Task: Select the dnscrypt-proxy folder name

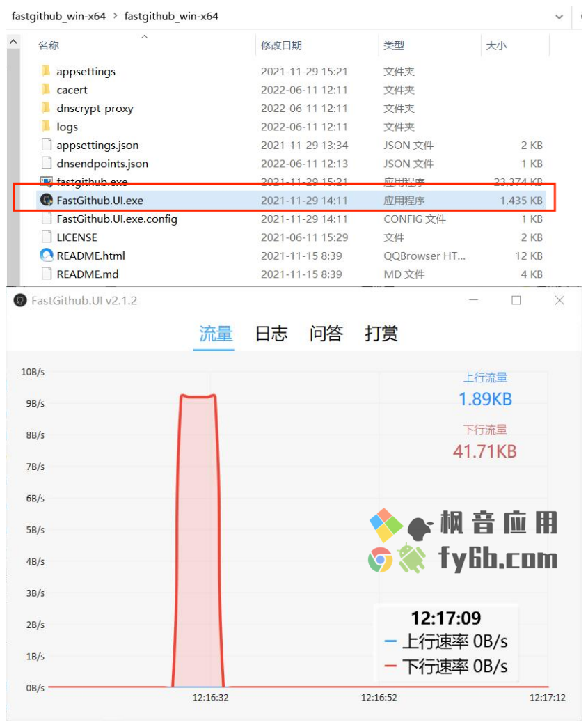Action: 95,109
